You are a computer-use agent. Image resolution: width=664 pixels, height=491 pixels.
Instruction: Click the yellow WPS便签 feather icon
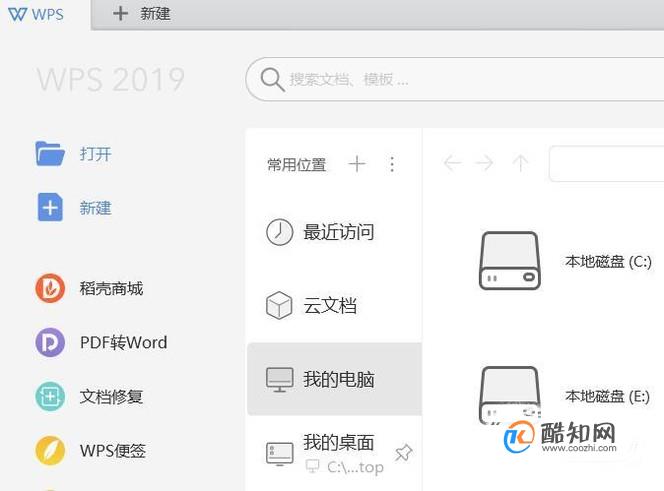coord(50,450)
